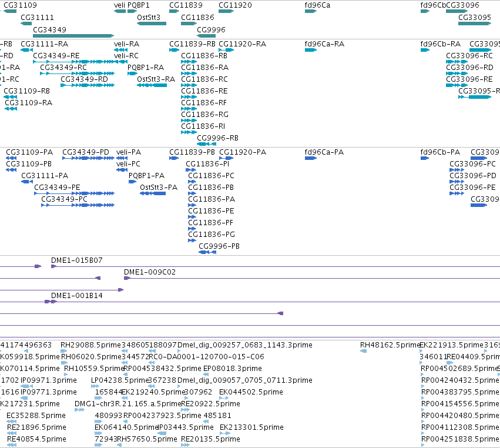
Task: Select transcript CG11836-RF
Action: [204, 102]
